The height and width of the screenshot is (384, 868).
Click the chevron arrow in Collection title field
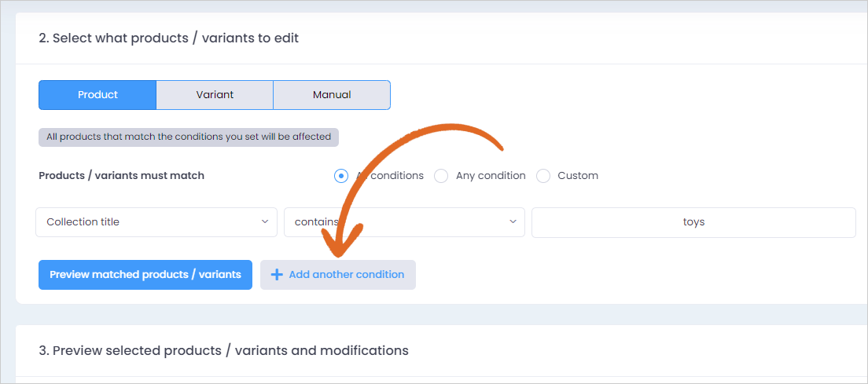[x=265, y=221]
